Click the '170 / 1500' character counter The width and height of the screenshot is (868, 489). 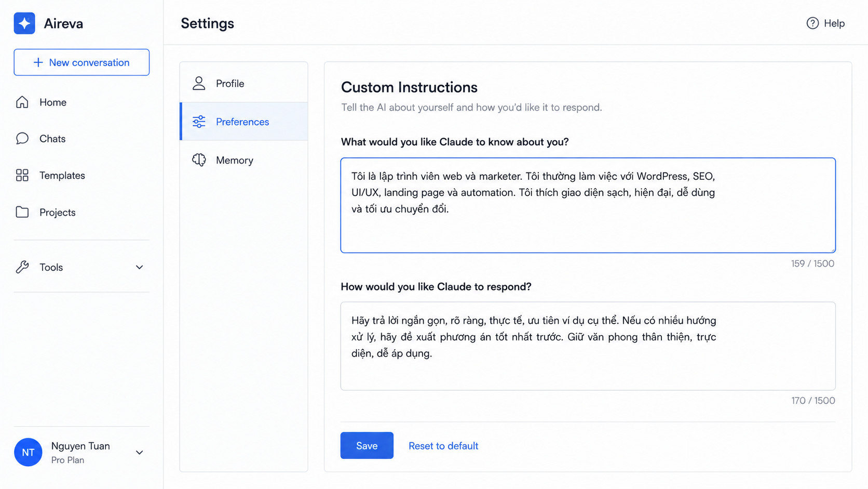[813, 401]
